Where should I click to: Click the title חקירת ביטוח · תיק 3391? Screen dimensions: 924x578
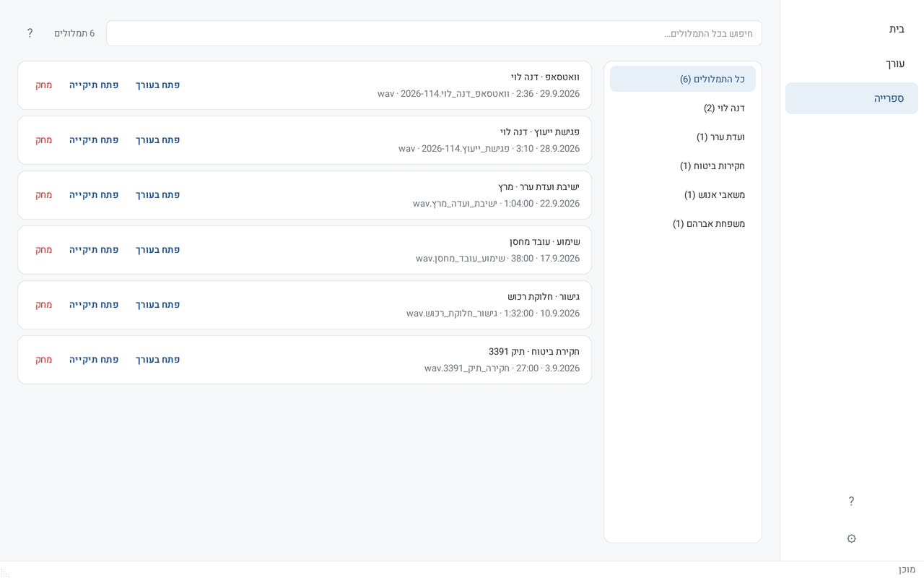tap(534, 351)
